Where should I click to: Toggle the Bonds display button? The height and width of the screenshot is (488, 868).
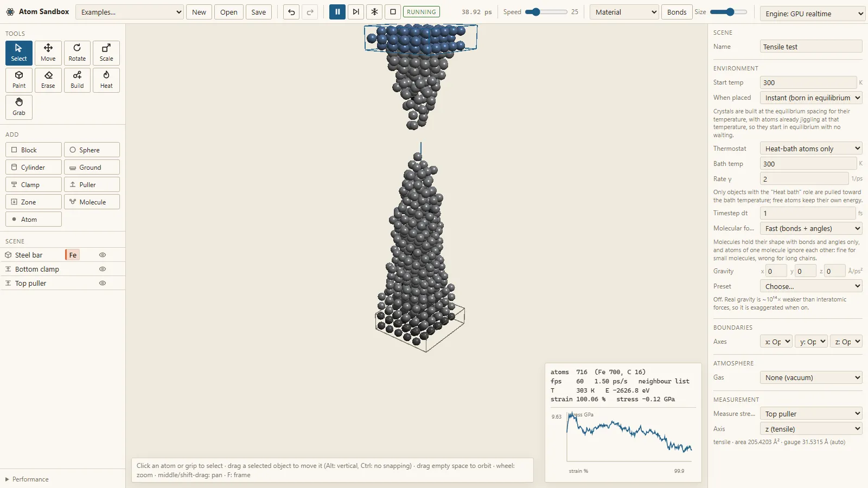[x=676, y=12]
